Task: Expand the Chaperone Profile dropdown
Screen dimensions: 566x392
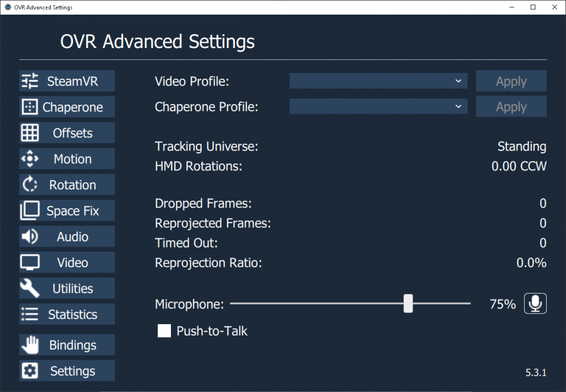Action: click(378, 106)
